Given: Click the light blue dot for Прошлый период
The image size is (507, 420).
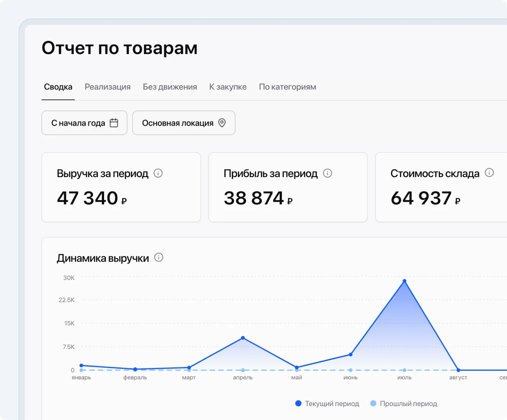Looking at the screenshot, I should 372,403.
